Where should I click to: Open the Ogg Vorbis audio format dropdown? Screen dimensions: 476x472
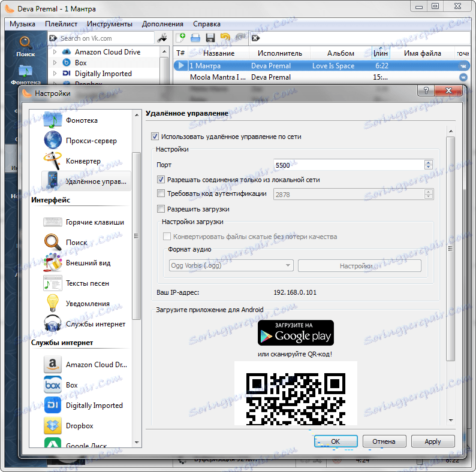(231, 265)
